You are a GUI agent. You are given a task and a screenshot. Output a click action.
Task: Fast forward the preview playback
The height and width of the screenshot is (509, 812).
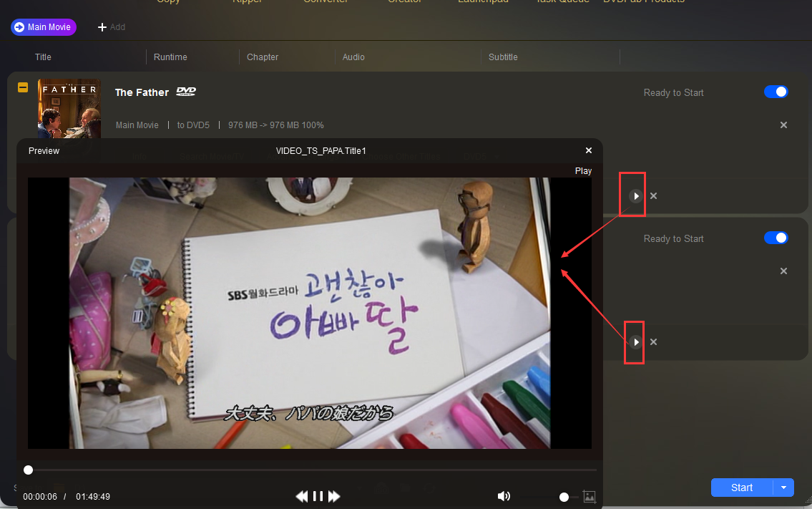(x=334, y=497)
